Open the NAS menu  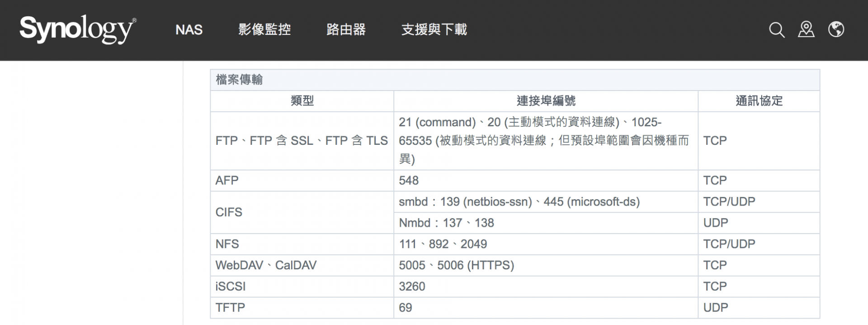189,30
